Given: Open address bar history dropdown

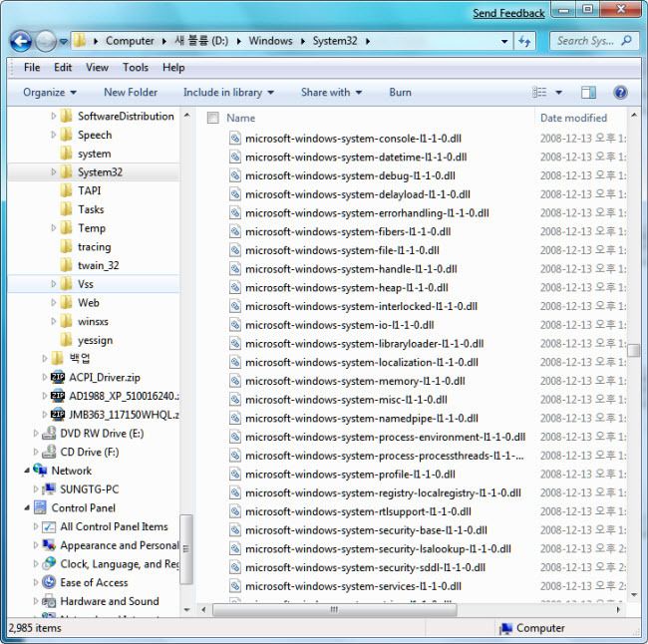Looking at the screenshot, I should coord(504,41).
